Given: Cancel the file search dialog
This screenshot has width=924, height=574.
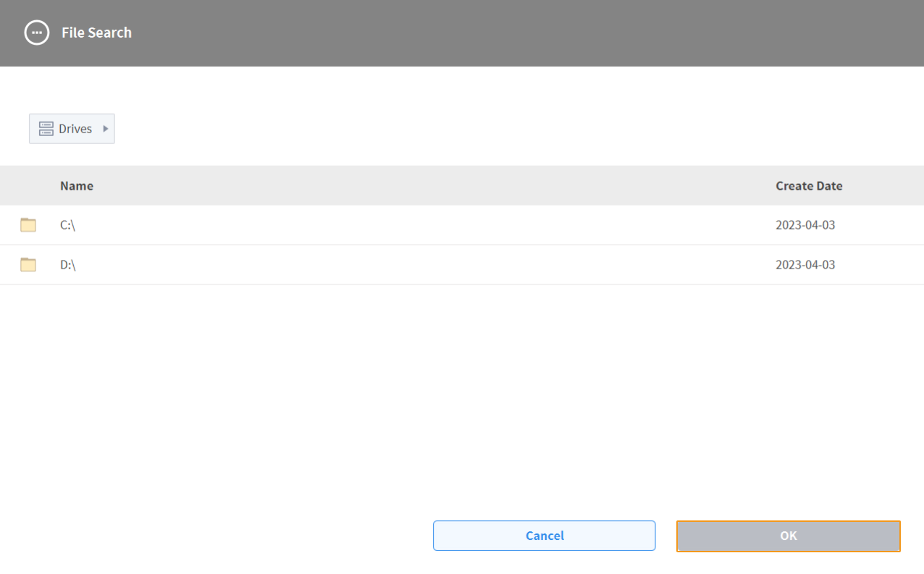Looking at the screenshot, I should coord(544,536).
